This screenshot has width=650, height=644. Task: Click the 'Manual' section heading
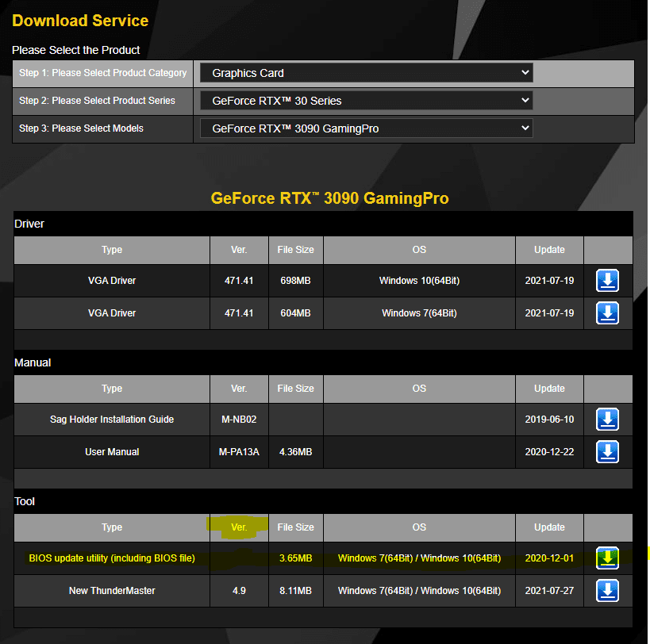click(x=33, y=362)
